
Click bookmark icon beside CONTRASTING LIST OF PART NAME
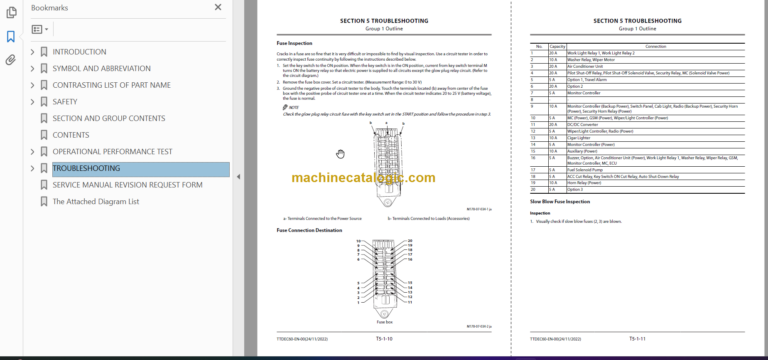(44, 85)
